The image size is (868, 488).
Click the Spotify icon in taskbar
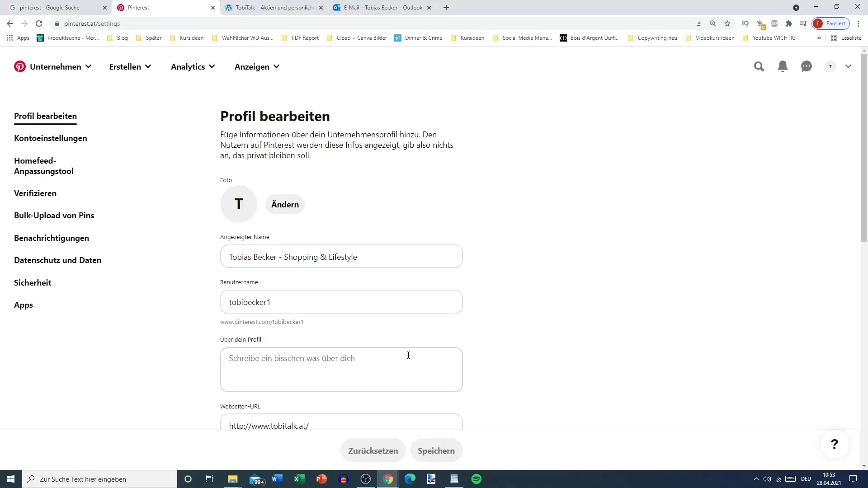477,479
